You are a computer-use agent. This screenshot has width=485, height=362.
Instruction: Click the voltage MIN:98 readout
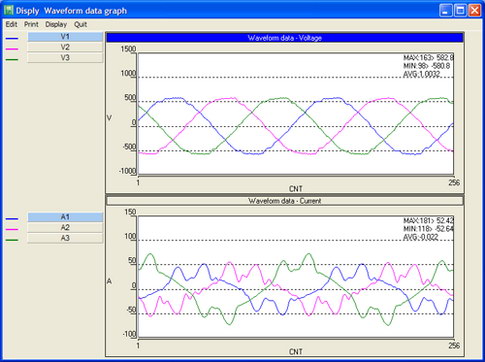(427, 66)
